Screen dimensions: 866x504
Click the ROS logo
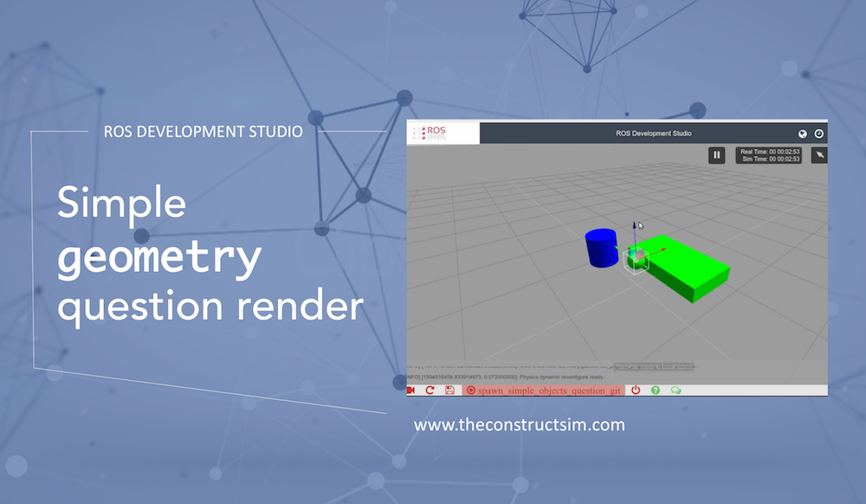pyautogui.click(x=430, y=133)
